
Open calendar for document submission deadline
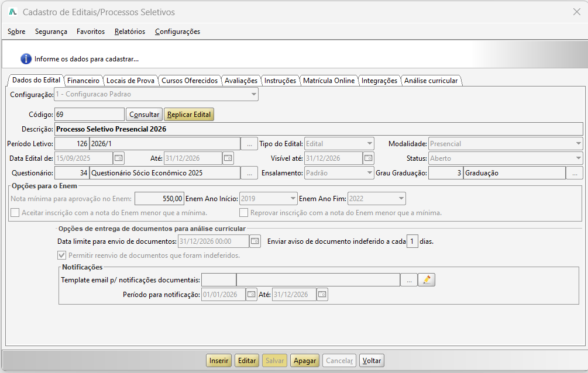[x=255, y=241]
